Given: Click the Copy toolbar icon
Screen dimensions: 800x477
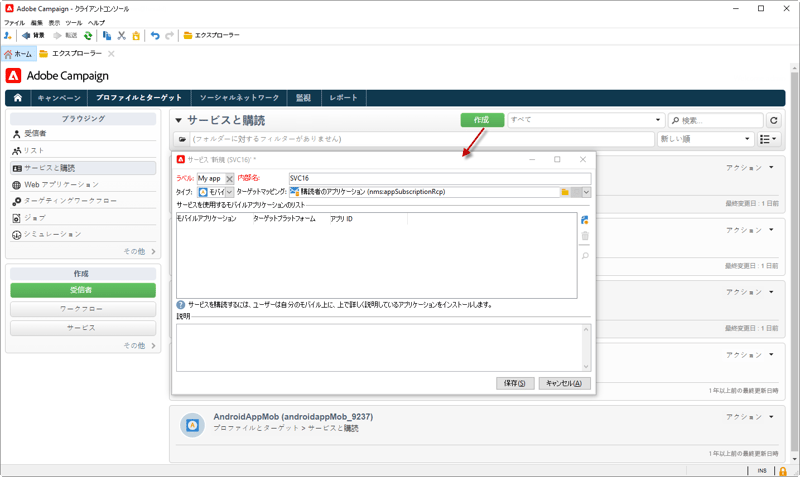Looking at the screenshot, I should coord(107,35).
